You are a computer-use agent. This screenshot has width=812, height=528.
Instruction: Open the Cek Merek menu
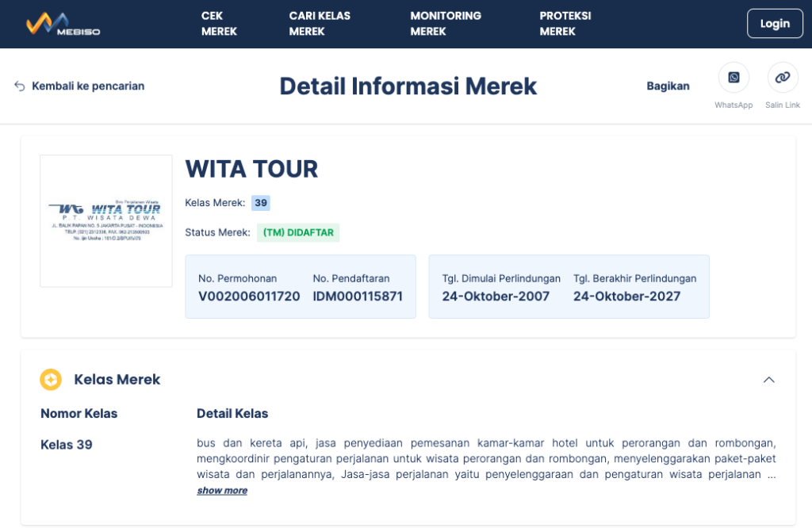[x=219, y=24]
